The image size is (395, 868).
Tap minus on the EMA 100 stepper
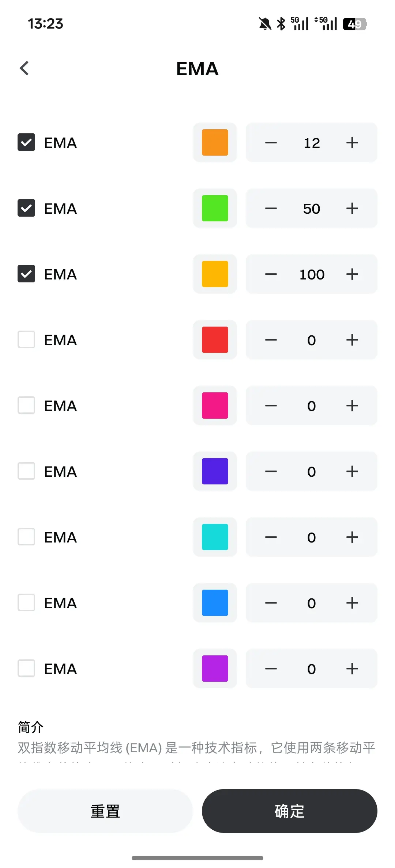coord(271,274)
